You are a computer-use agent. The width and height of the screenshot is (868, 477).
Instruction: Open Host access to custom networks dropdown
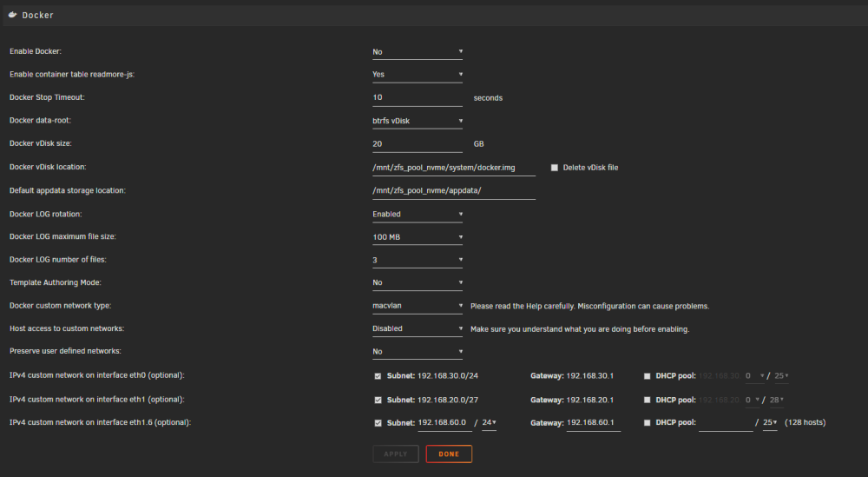[418, 328]
